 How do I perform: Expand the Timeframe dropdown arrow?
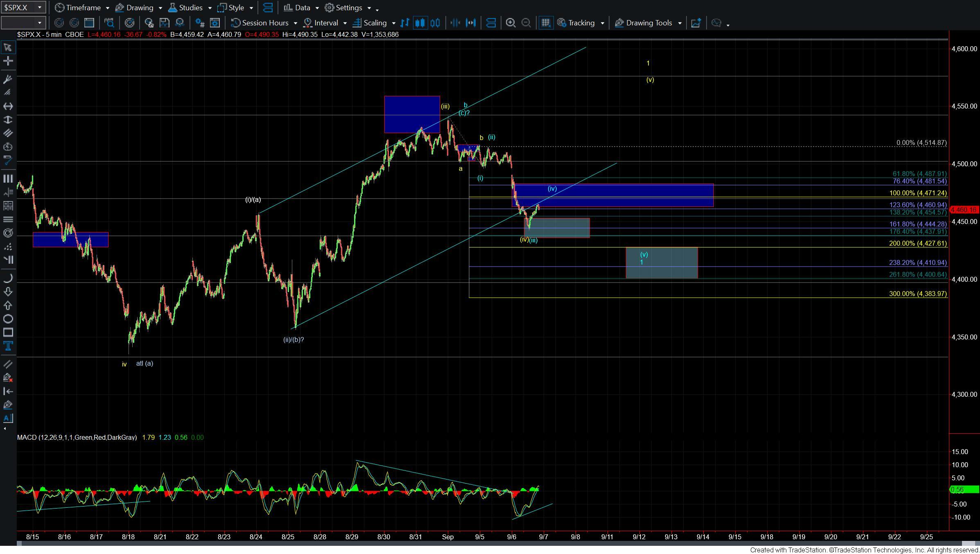click(107, 8)
